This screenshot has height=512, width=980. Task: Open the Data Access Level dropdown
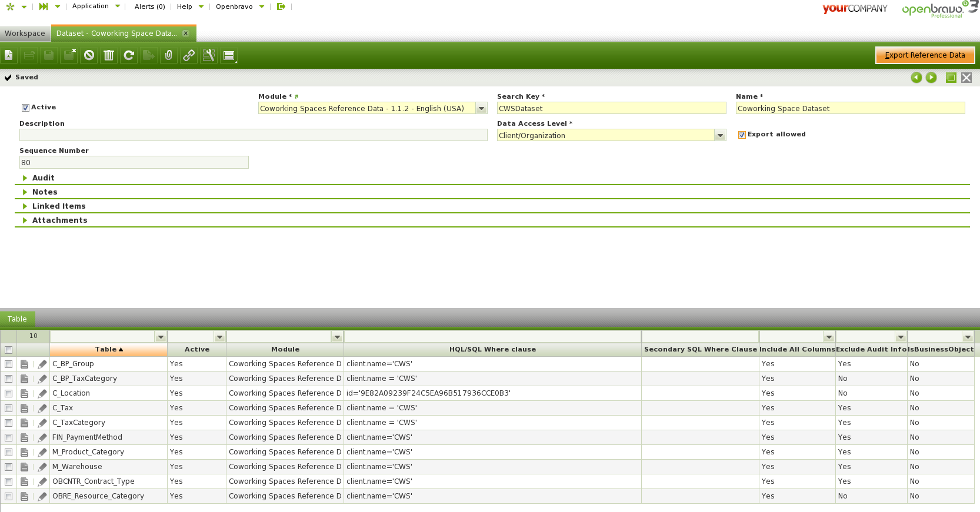tap(720, 135)
